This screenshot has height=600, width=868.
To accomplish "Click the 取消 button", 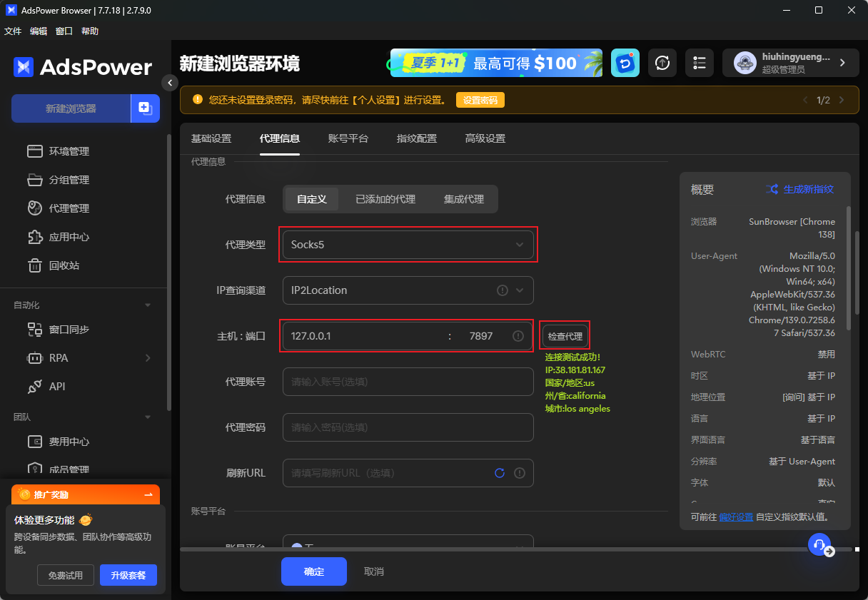I will (374, 571).
